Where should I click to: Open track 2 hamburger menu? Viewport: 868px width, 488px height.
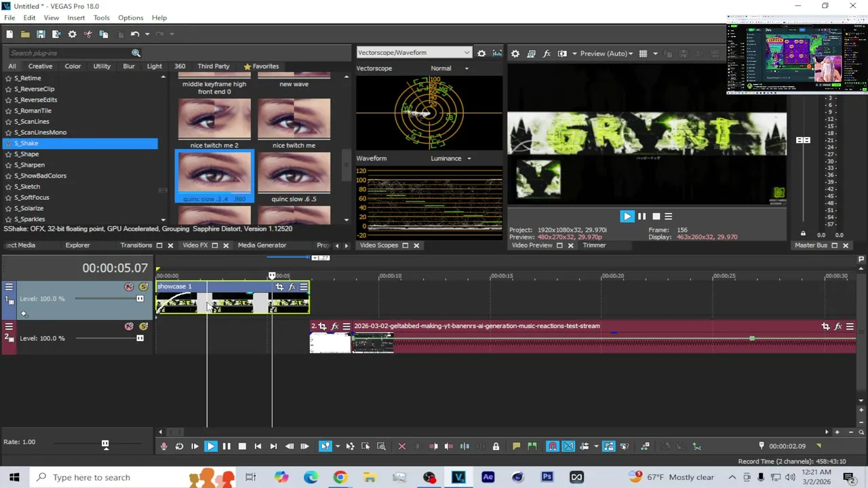pyautogui.click(x=9, y=327)
